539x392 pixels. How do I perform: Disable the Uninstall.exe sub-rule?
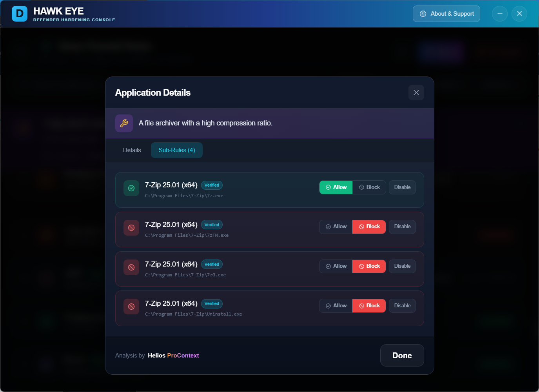pos(402,306)
